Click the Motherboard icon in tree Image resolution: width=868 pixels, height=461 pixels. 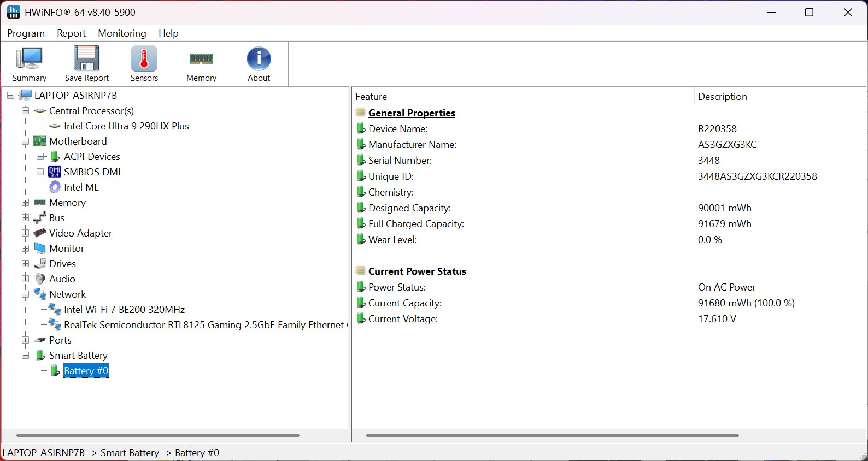40,141
